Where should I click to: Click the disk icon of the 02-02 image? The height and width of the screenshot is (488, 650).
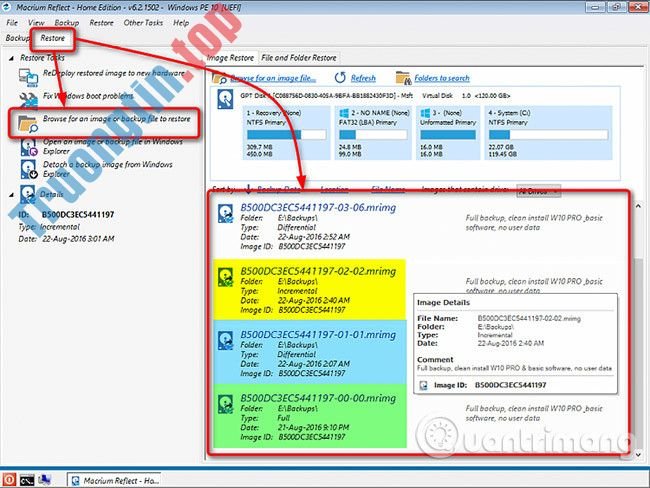point(226,277)
